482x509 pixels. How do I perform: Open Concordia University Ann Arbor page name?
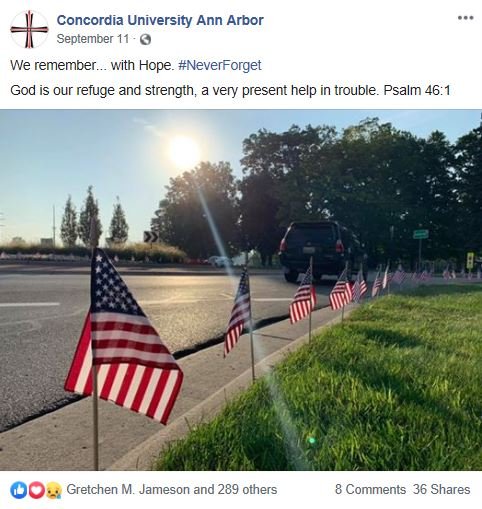tap(160, 20)
